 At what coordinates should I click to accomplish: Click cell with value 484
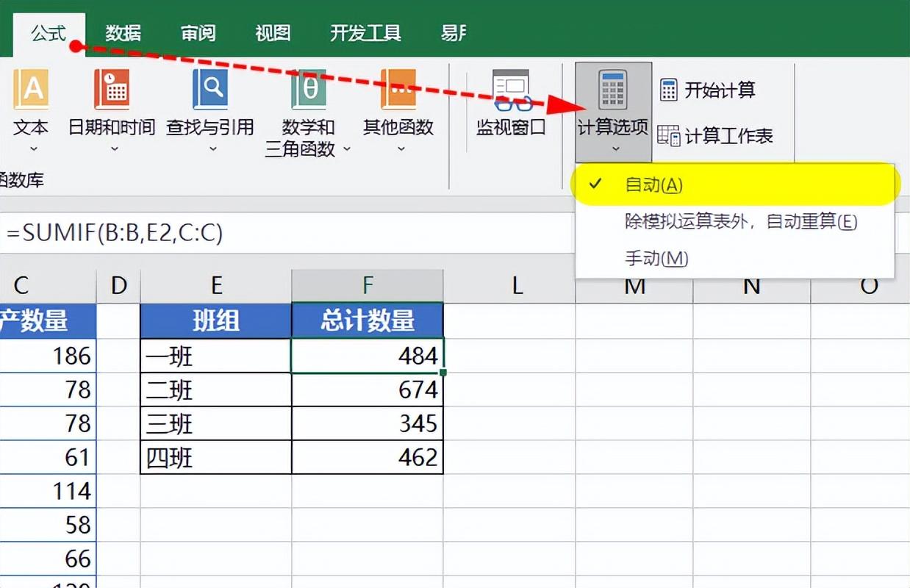click(x=368, y=356)
